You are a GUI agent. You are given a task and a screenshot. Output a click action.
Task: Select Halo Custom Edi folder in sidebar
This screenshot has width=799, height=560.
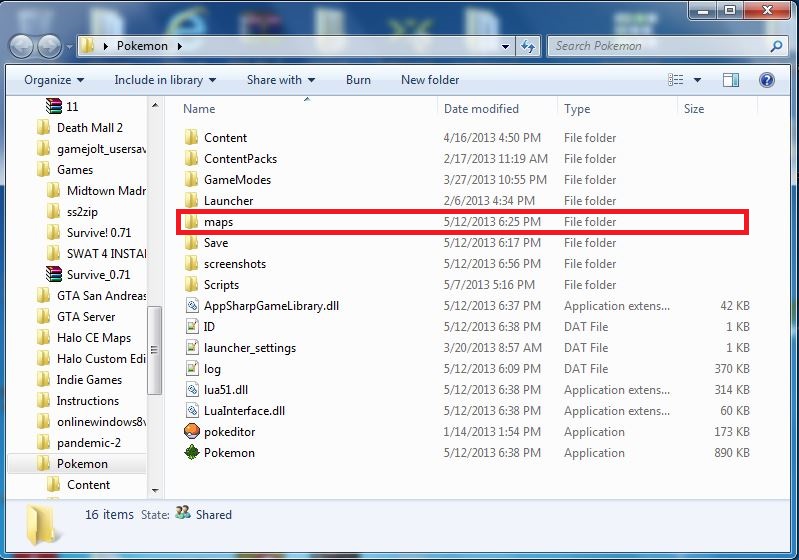pos(101,359)
